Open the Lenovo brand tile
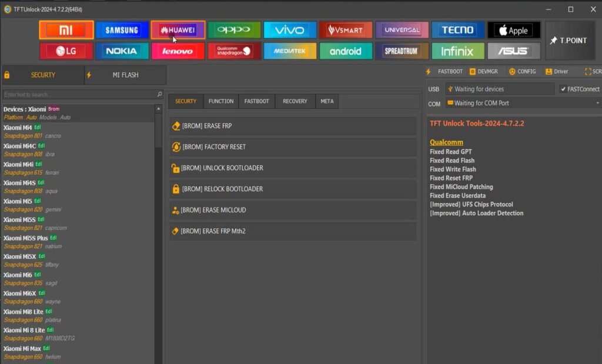 [178, 51]
